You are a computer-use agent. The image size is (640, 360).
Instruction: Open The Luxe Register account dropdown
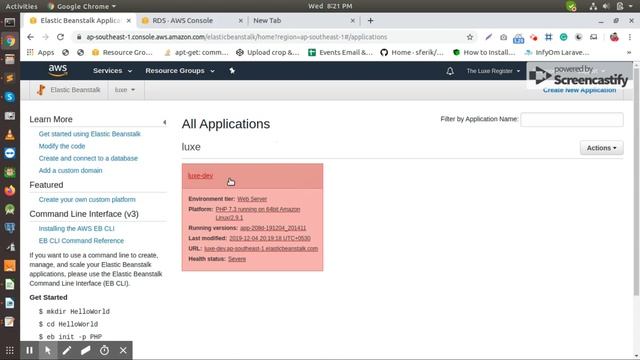(x=493, y=71)
